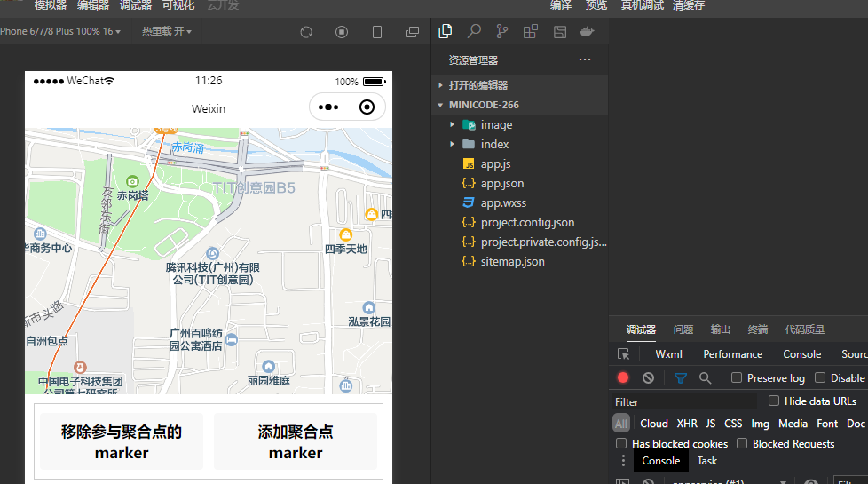The width and height of the screenshot is (868, 484).
Task: Open the network search magnifier icon
Action: (x=705, y=377)
